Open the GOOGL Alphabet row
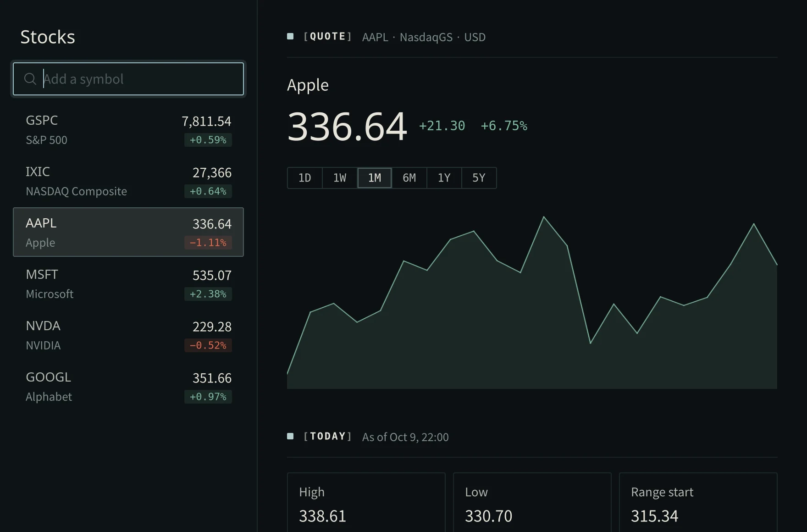This screenshot has height=532, width=807. [x=128, y=386]
